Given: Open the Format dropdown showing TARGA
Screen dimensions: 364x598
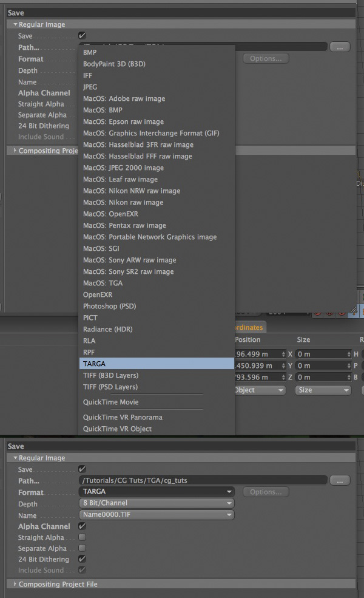Looking at the screenshot, I should pos(157,492).
